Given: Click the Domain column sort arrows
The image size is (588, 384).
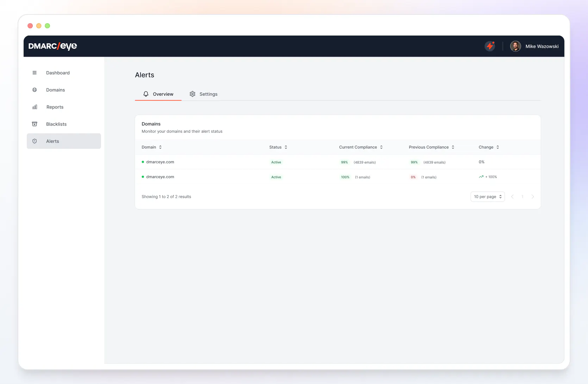Looking at the screenshot, I should (x=160, y=147).
